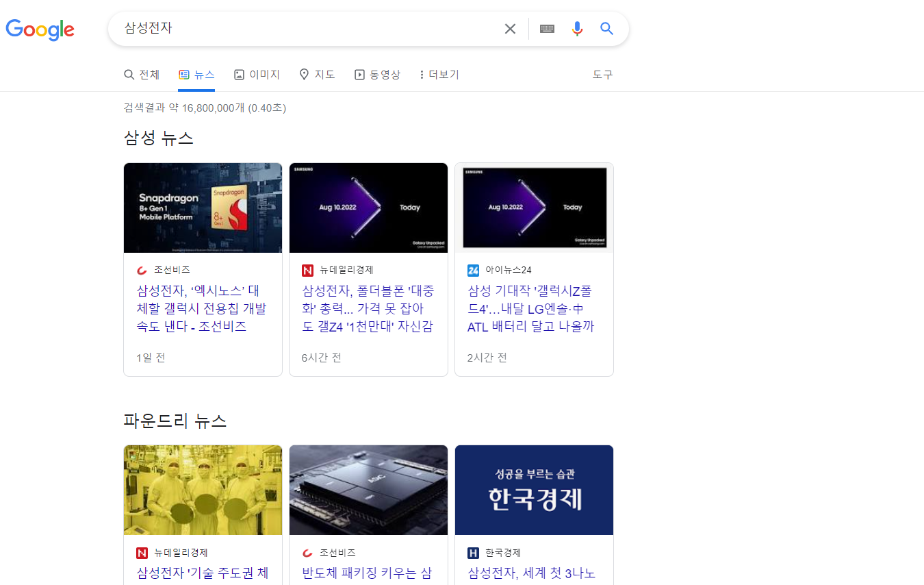This screenshot has width=924, height=585.
Task: Open the 이미지 tab
Action: click(257, 75)
